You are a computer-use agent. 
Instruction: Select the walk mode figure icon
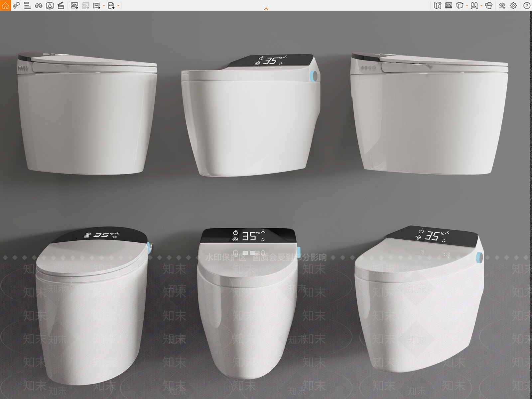pos(474,5)
